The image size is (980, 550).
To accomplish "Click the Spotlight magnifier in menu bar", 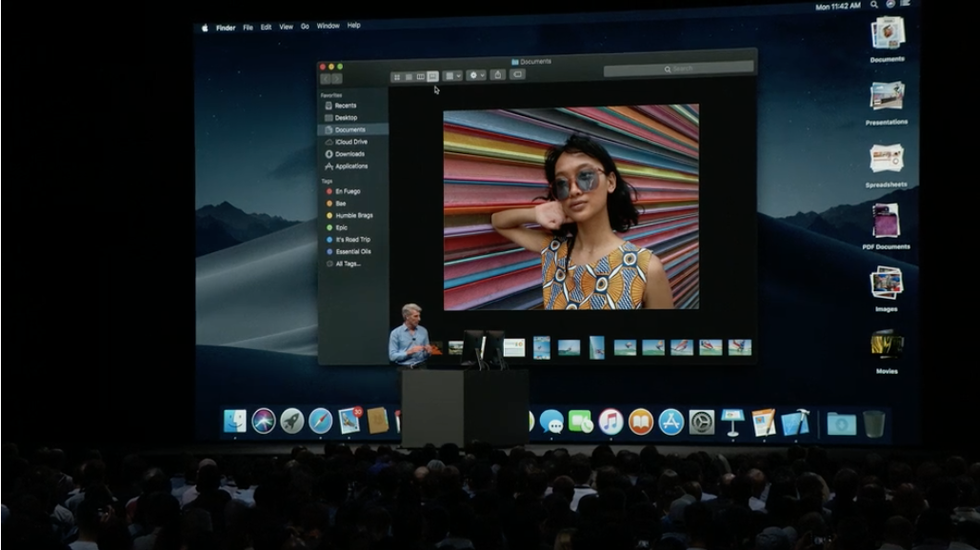I will pyautogui.click(x=873, y=5).
